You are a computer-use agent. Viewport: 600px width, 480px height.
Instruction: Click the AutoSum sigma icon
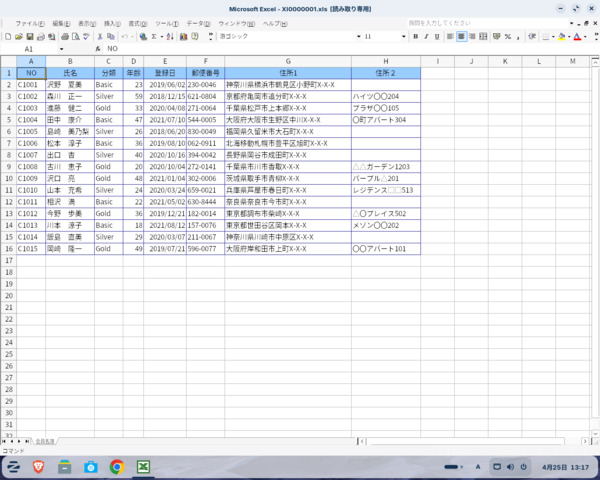pyautogui.click(x=154, y=37)
